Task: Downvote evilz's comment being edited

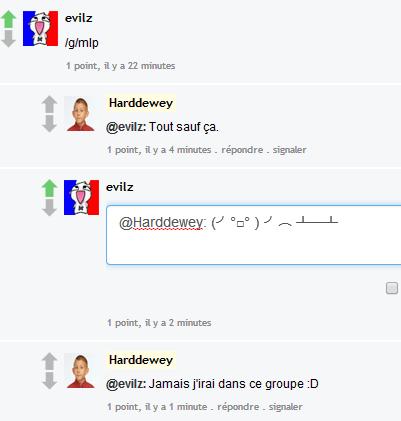Action: [x=49, y=207]
